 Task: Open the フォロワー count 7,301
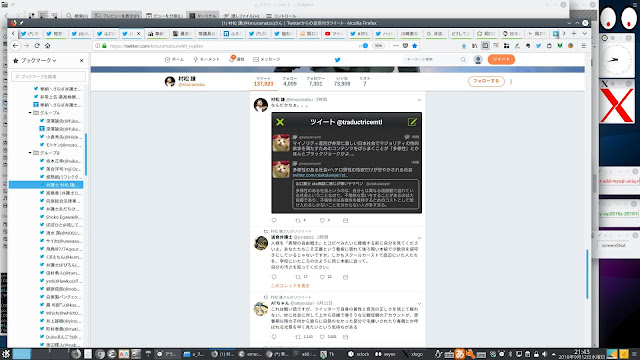pos(316,81)
